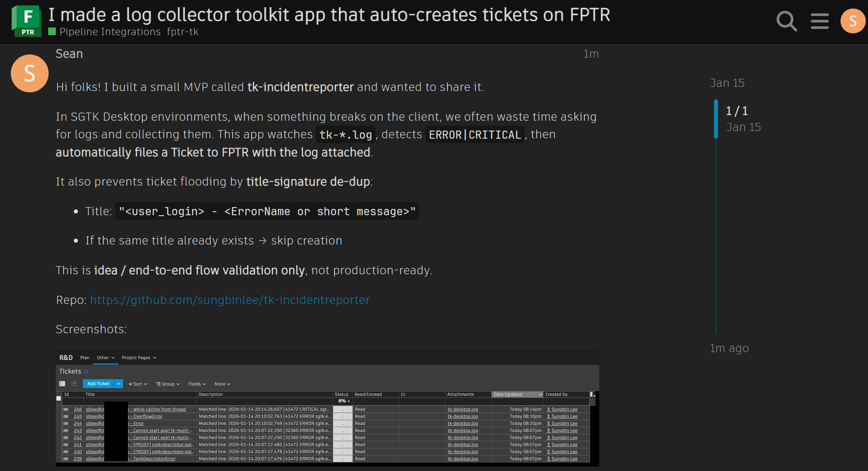The image size is (868, 471).
Task: Switch to the list view icon
Action: click(74, 384)
